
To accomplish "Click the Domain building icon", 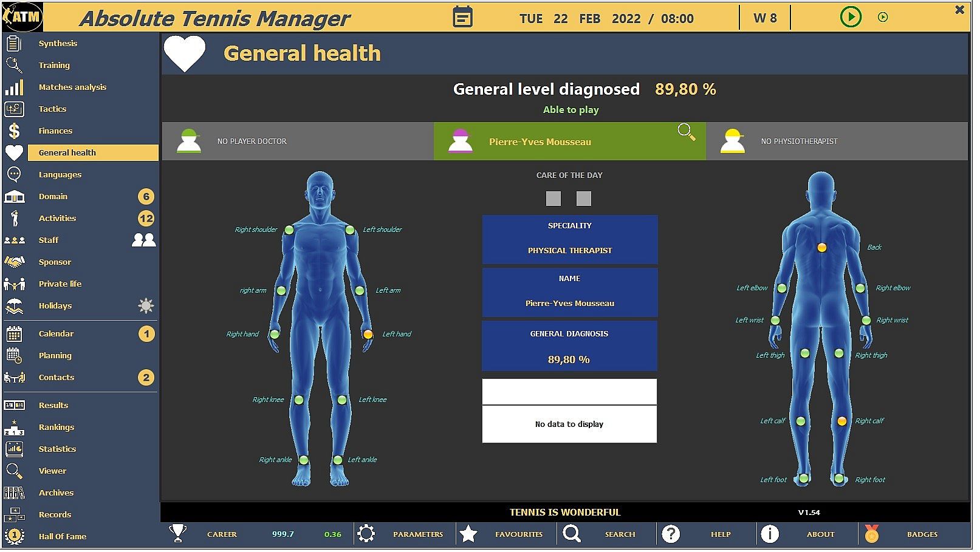I will click(x=14, y=197).
